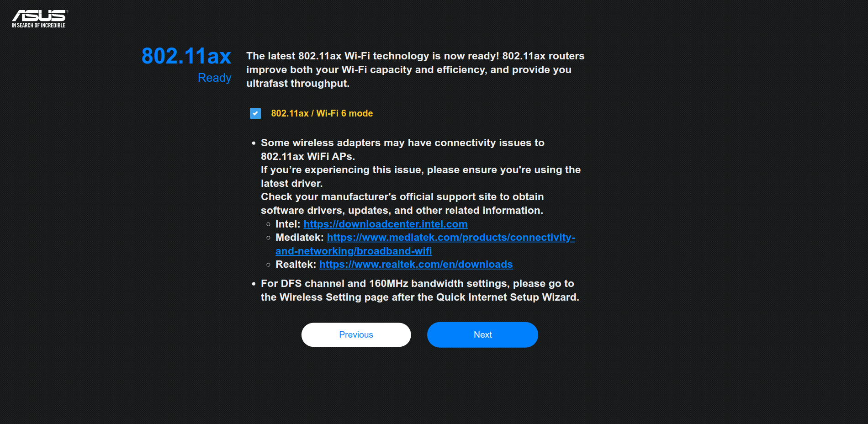Click the 'Intel:' label text
Viewport: 868px width, 424px height.
coord(288,224)
